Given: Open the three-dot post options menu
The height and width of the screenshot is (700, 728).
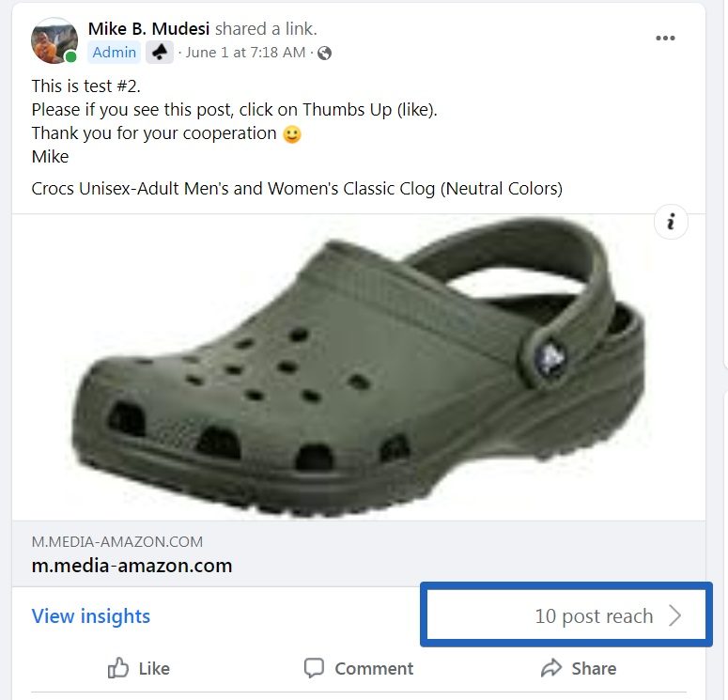Looking at the screenshot, I should pyautogui.click(x=665, y=39).
